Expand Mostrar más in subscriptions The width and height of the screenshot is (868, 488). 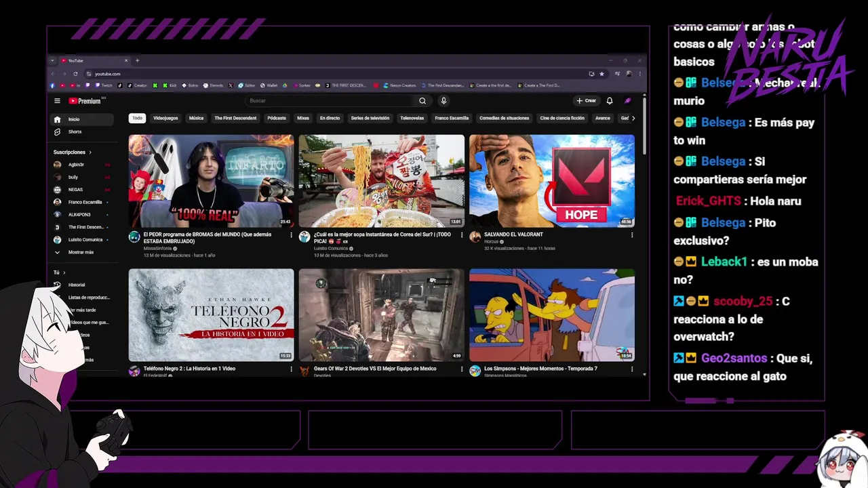(82, 252)
